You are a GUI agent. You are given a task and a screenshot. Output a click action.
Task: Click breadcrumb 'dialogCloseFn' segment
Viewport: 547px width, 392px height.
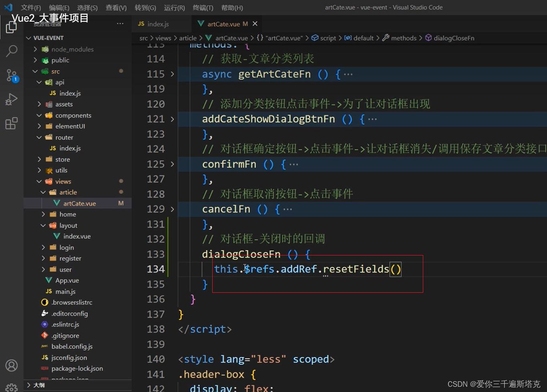click(450, 38)
